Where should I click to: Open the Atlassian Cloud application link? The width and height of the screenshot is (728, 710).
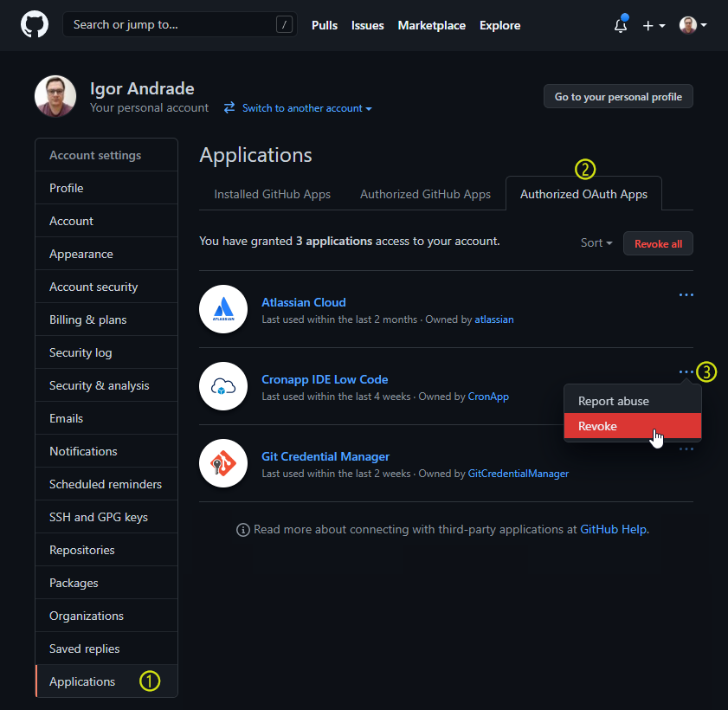tap(304, 302)
